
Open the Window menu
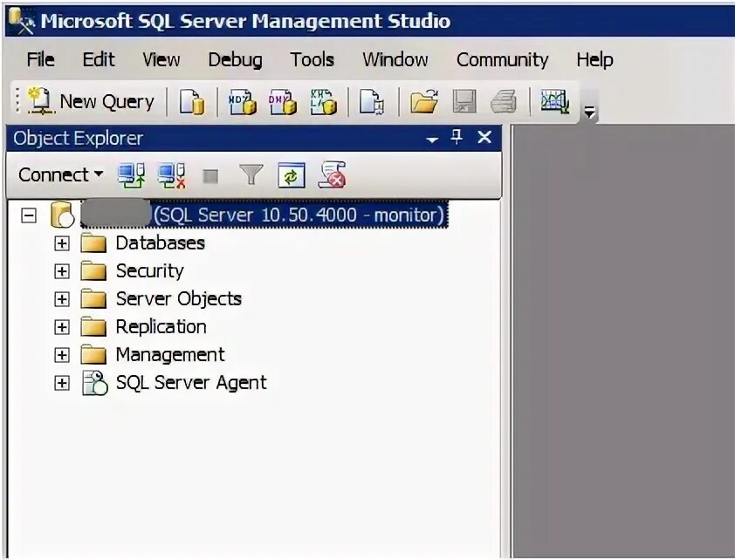click(x=395, y=60)
